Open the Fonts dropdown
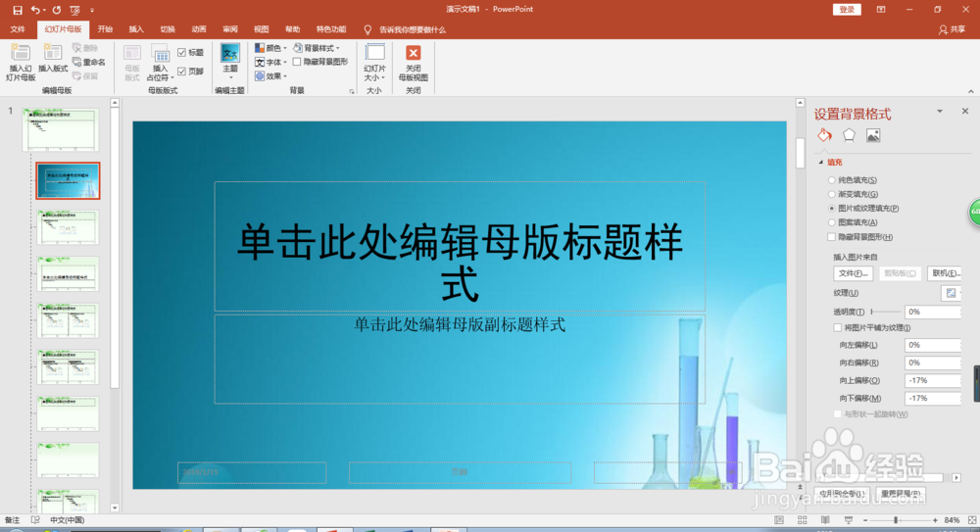 (x=270, y=62)
